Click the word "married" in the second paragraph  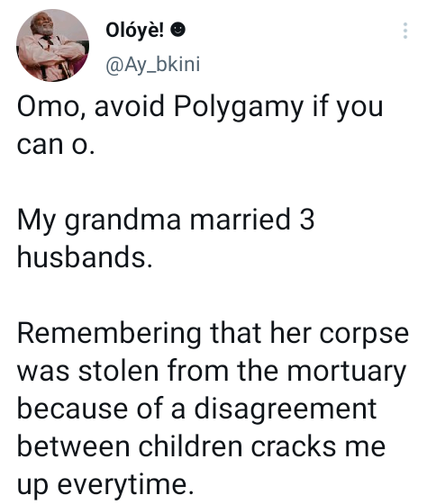coord(240,220)
